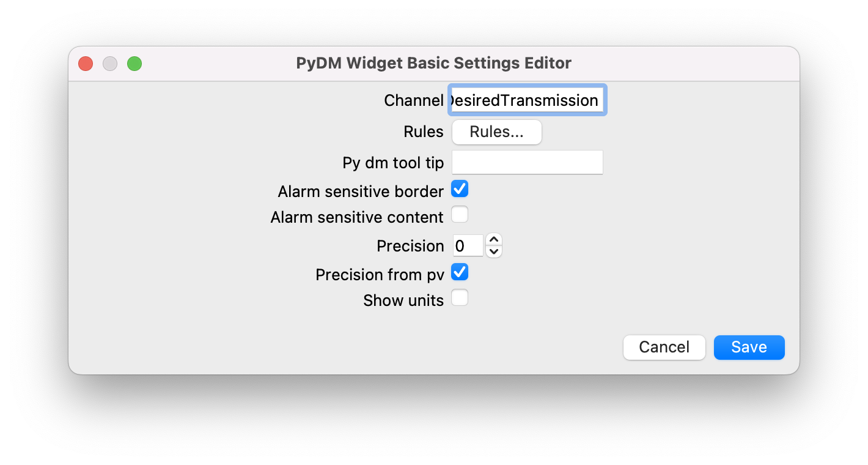Viewport: 868px width, 465px height.
Task: Save the widget settings
Action: (x=749, y=347)
